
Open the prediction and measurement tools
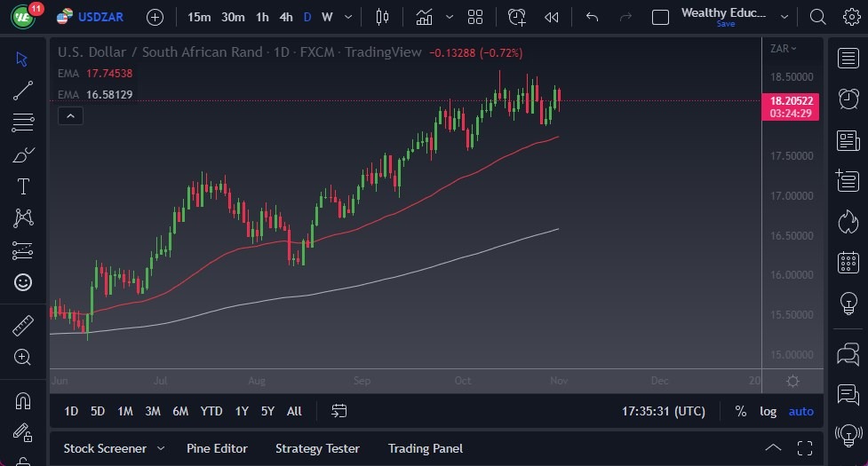point(23,250)
